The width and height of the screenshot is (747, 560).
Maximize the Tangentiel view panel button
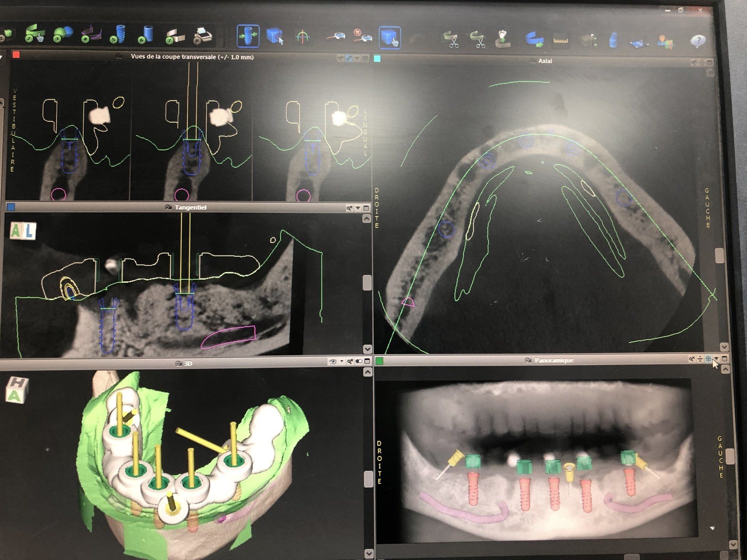pyautogui.click(x=366, y=208)
